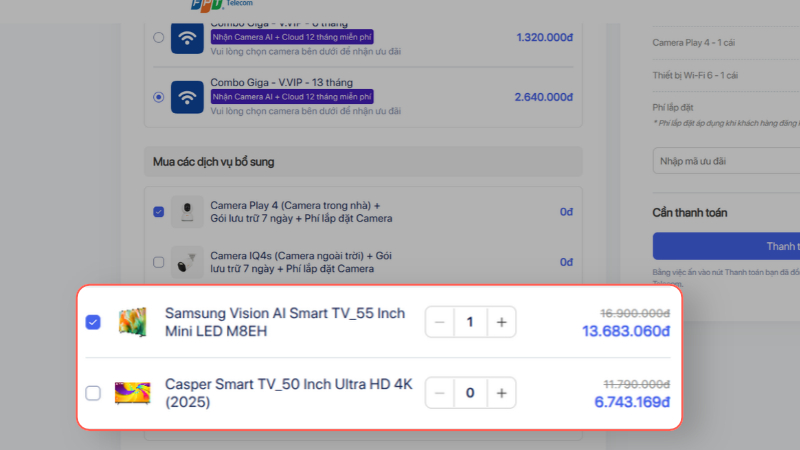Uncheck the Samsung Vision AI Smart TV checkbox
Image resolution: width=800 pixels, height=450 pixels.
pyautogui.click(x=93, y=322)
